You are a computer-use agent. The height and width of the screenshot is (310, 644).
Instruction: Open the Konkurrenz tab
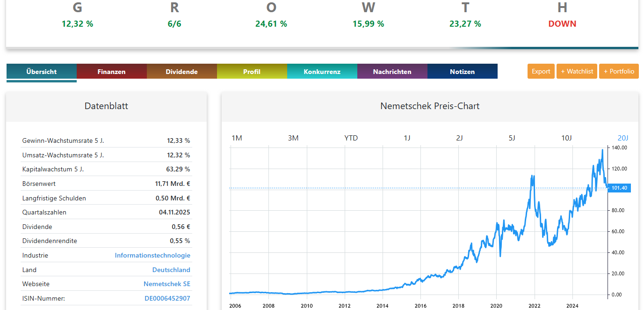coord(322,71)
